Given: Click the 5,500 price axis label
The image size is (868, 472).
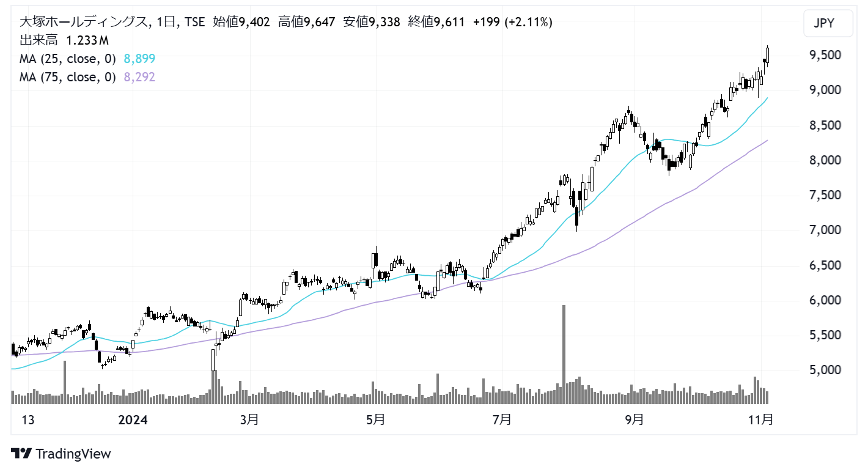Looking at the screenshot, I should click(825, 335).
